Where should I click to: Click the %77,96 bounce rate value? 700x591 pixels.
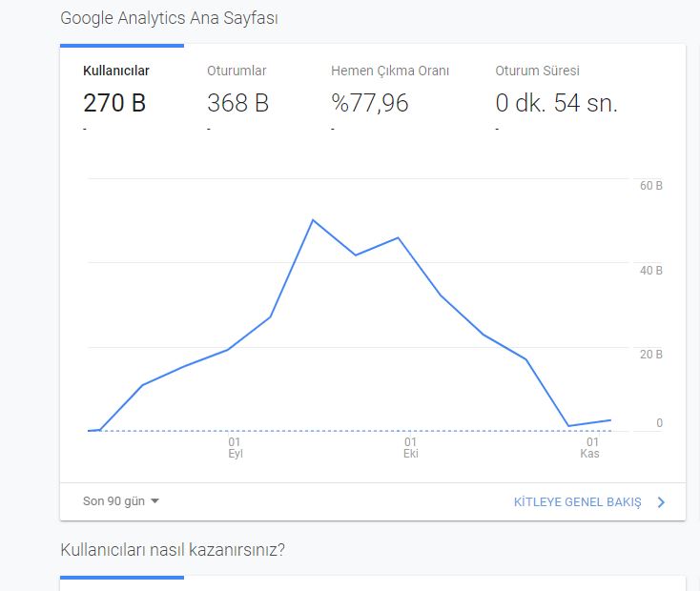[370, 103]
